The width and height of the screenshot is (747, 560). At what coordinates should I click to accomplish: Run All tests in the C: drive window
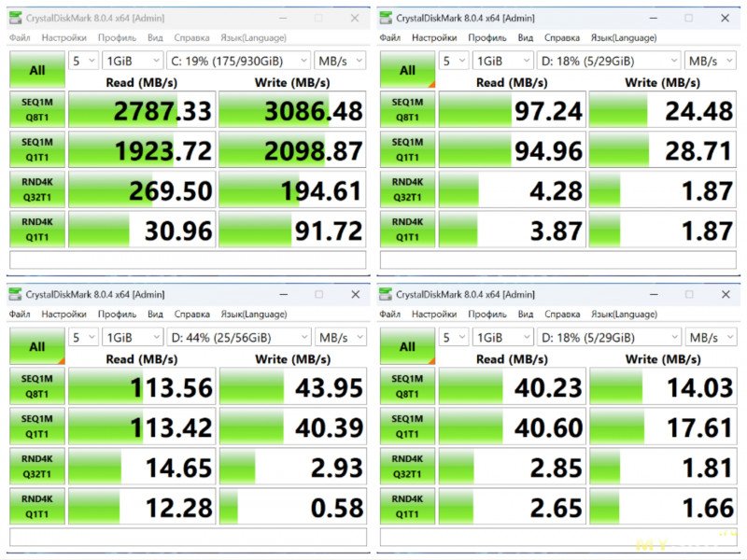[36, 70]
